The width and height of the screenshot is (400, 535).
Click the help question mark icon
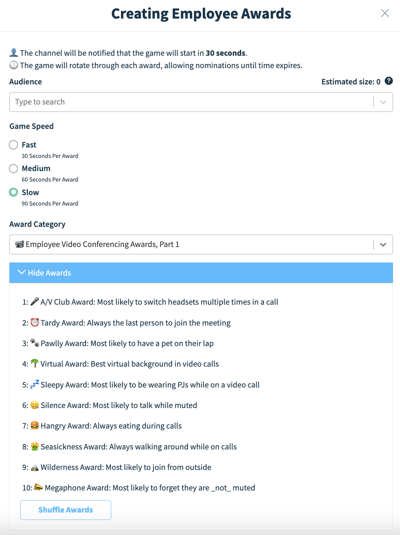coord(388,81)
